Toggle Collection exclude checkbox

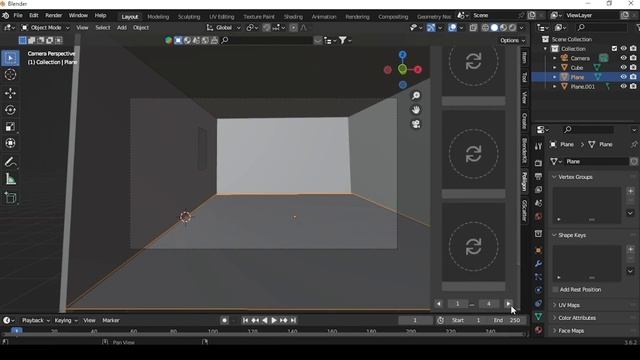click(614, 49)
